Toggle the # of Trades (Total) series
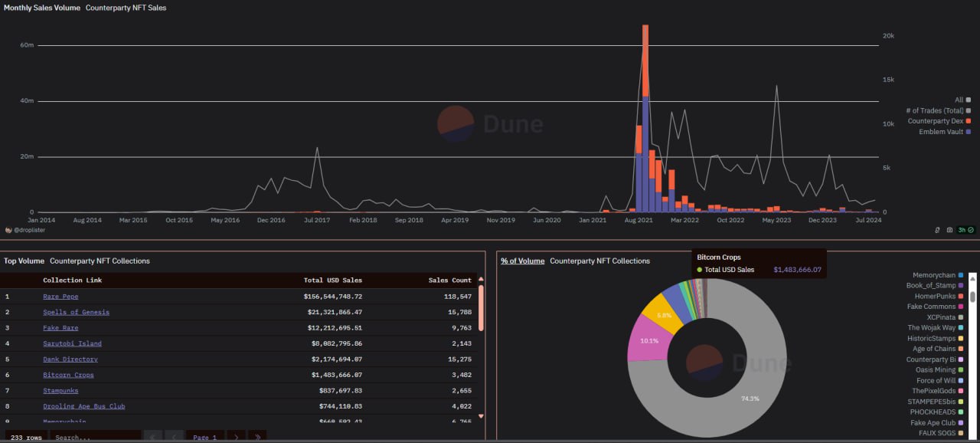The height and width of the screenshot is (443, 980). [x=938, y=110]
